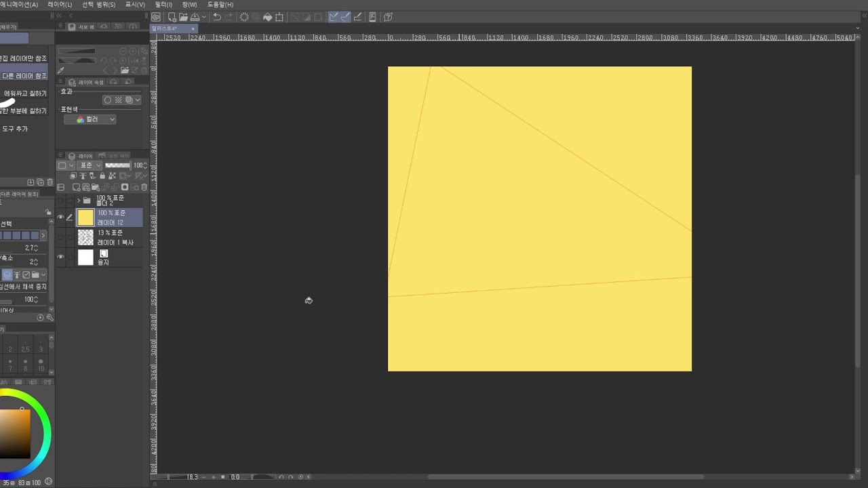Viewport: 868px width, 488px height.
Task: Delete layer with trash icon in Layer panel
Action: (144, 187)
